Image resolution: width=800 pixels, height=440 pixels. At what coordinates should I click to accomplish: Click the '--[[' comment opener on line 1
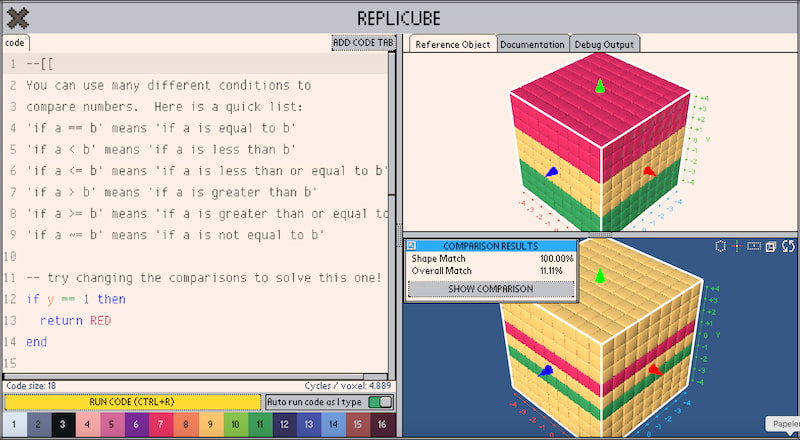tap(40, 64)
